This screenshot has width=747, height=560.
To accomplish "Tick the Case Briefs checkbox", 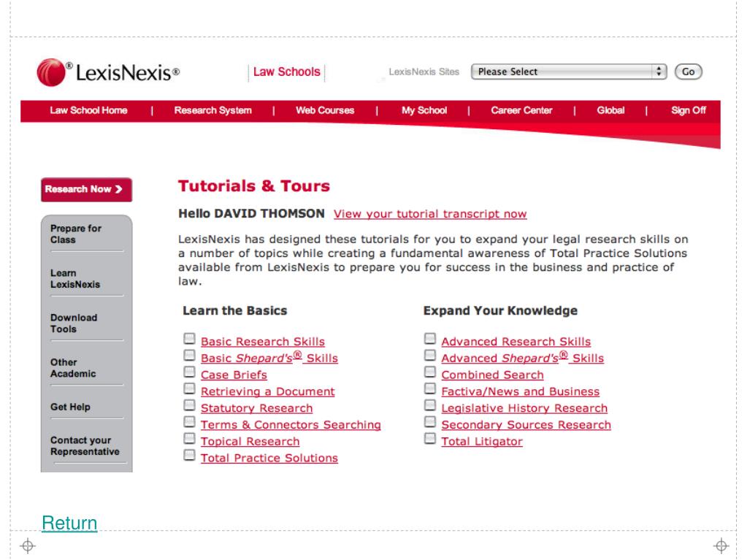I will tap(189, 372).
